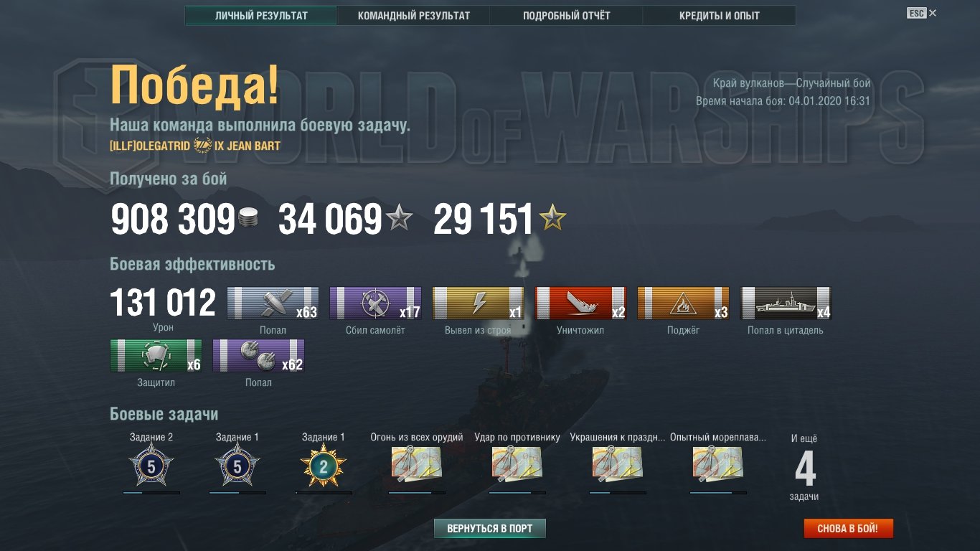
Task: Open the Опытный мореплаватель mission icon
Action: [x=717, y=464]
